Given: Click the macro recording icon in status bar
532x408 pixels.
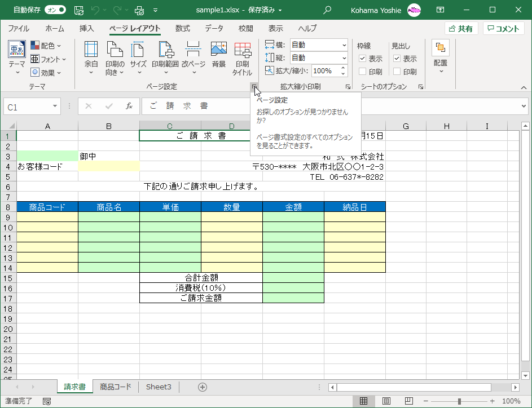Looking at the screenshot, I should (47, 402).
